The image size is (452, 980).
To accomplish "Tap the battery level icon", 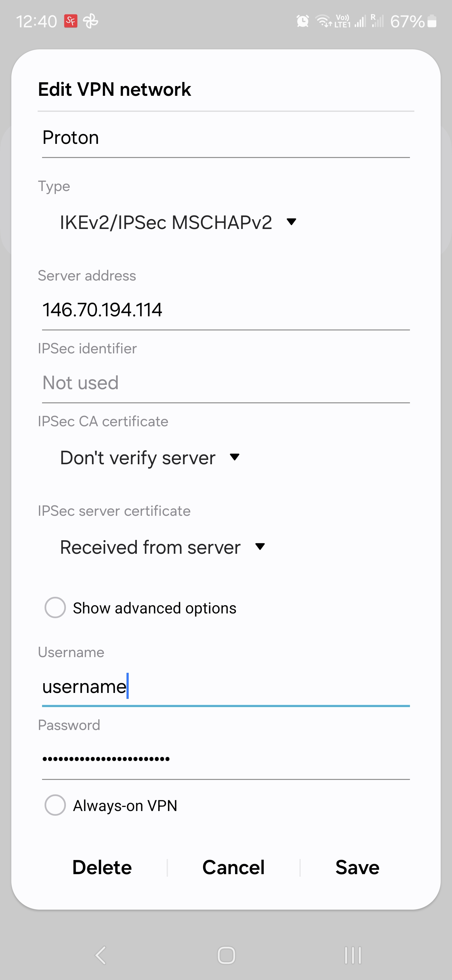I will point(432,21).
